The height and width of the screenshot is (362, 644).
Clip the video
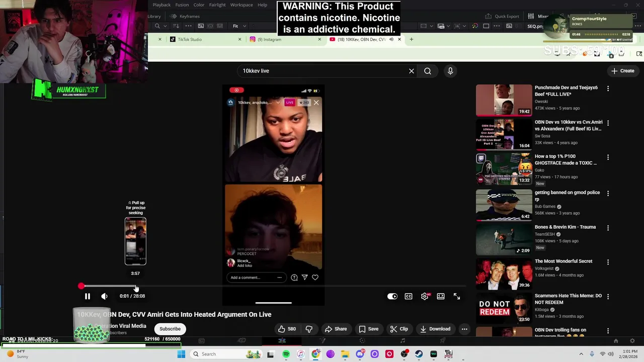tap(399, 329)
